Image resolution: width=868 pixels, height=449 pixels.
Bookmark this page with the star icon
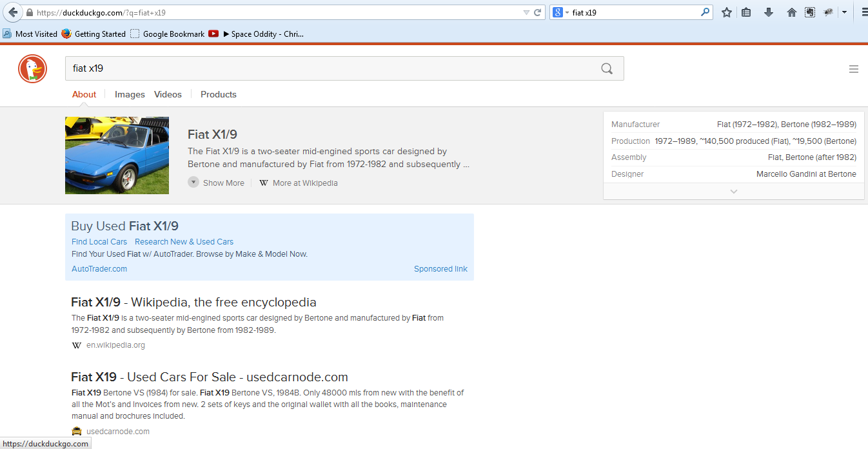(x=727, y=12)
